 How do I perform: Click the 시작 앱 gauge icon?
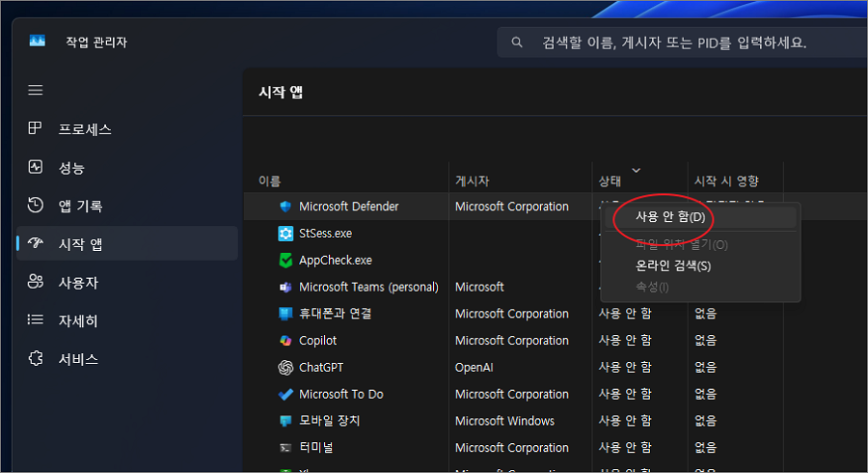click(x=36, y=243)
